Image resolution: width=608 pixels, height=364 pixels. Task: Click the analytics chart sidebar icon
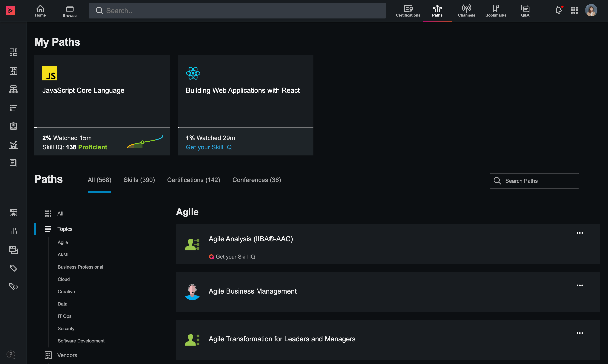click(13, 145)
